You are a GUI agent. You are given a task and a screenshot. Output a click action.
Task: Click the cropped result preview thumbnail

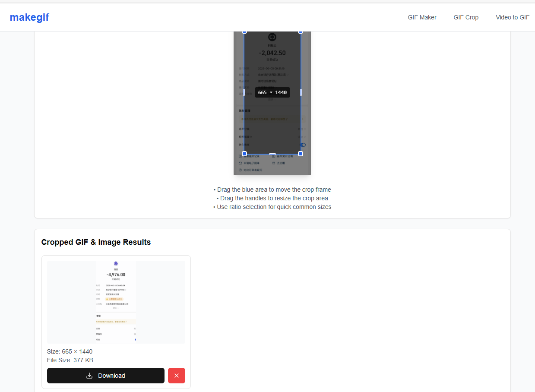(116, 302)
